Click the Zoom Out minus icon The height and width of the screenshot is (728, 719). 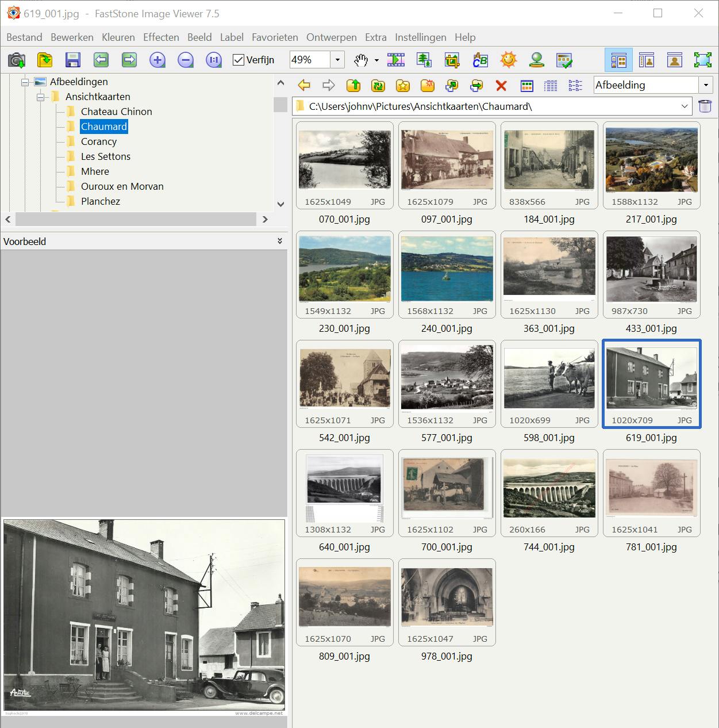185,60
